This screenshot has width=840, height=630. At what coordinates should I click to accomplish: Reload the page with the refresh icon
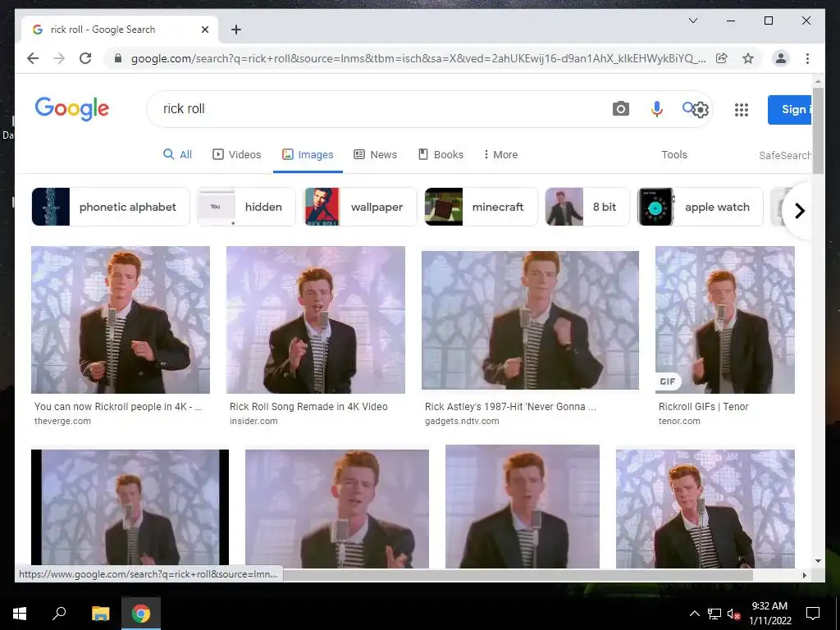point(85,58)
